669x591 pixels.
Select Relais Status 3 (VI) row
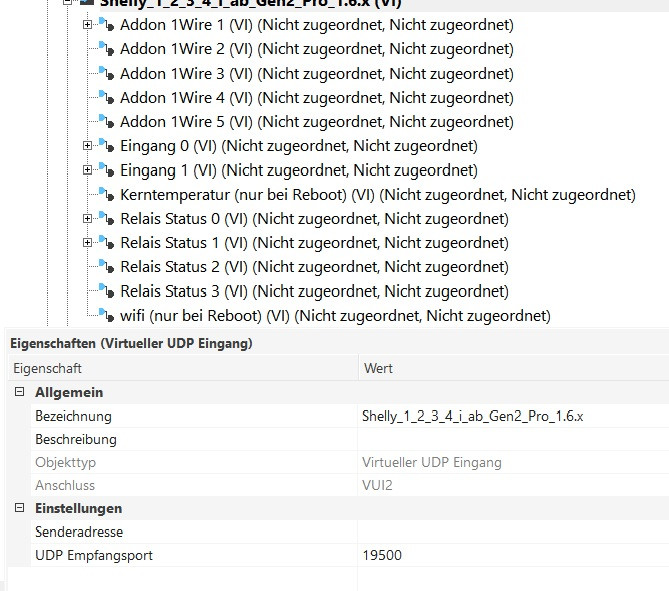(x=314, y=291)
